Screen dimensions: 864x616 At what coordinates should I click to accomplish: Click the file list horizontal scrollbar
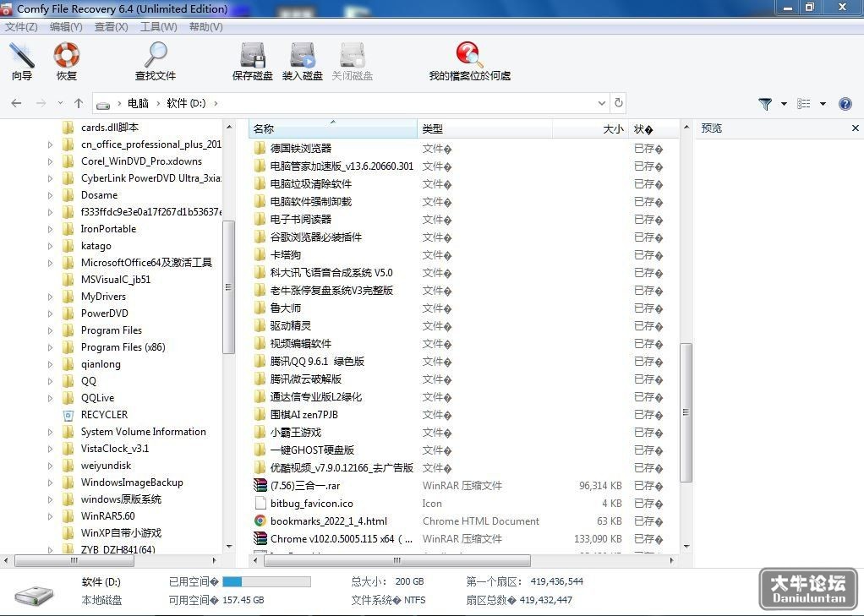397,561
